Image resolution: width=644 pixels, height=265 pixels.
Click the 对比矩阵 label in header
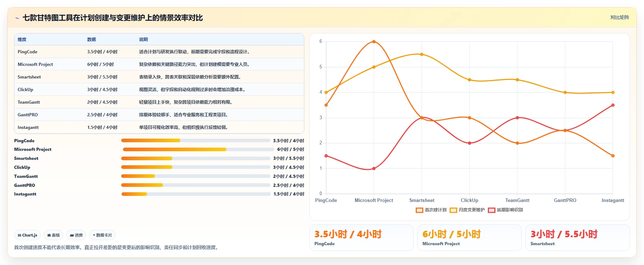click(x=619, y=17)
